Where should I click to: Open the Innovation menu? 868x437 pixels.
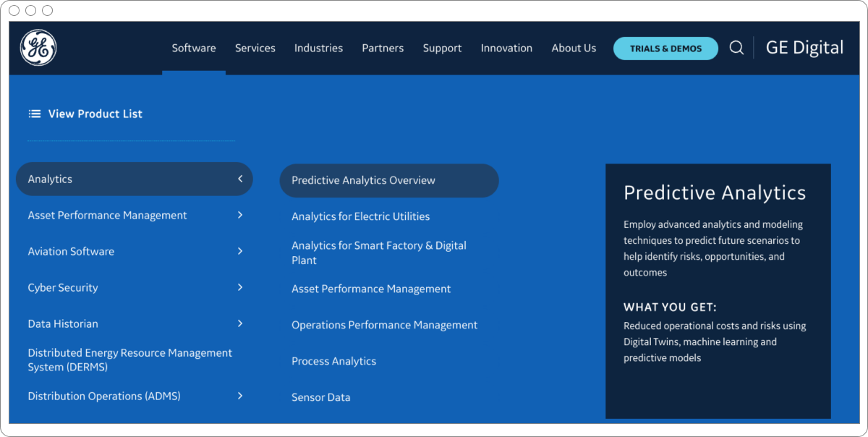[506, 48]
